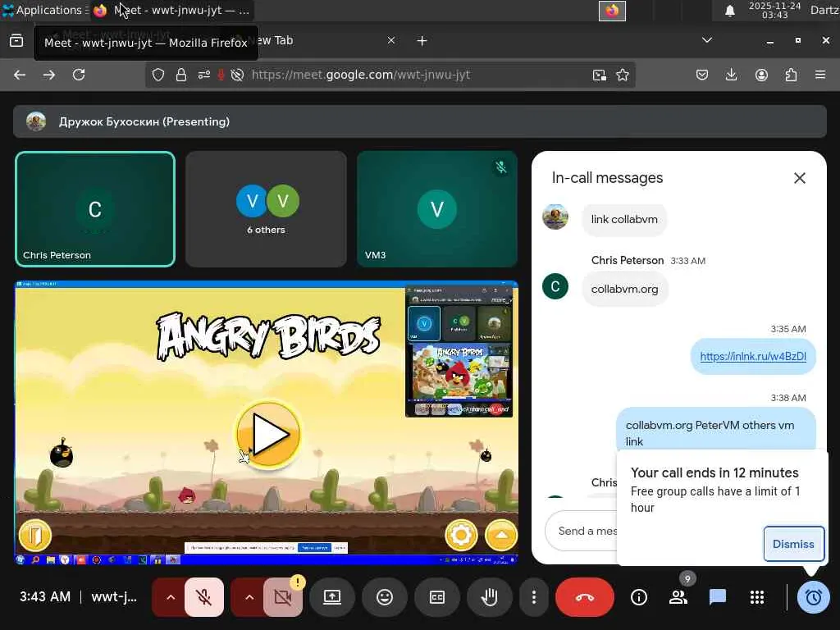Open meeting details info icon
Image resolution: width=840 pixels, height=630 pixels.
(638, 597)
